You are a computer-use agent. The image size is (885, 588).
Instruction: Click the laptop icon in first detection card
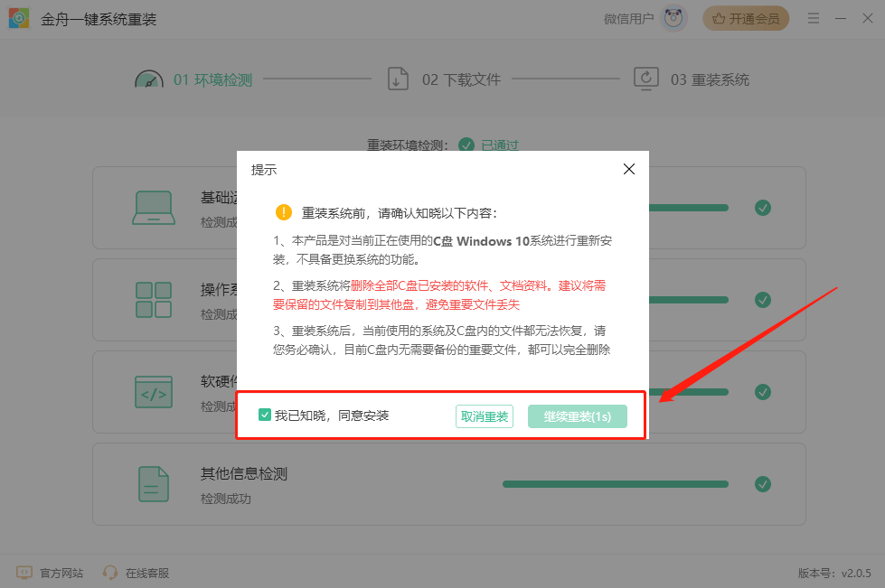click(154, 208)
